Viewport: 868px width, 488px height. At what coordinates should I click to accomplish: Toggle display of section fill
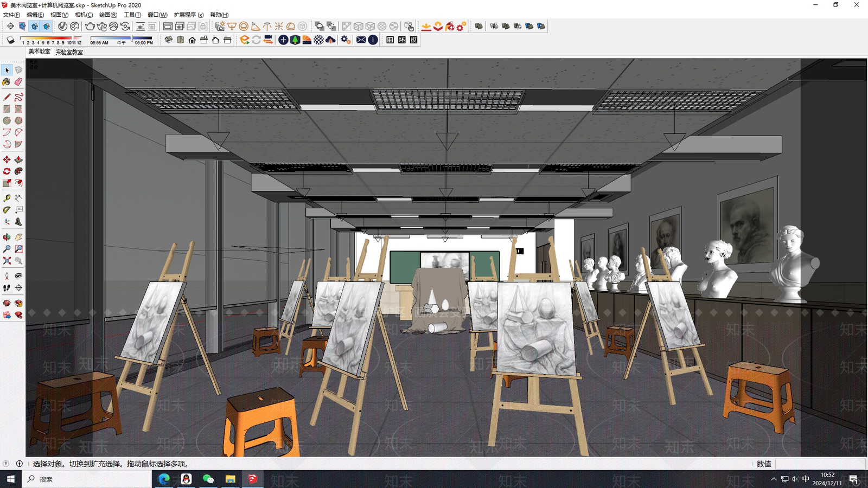[x=46, y=26]
